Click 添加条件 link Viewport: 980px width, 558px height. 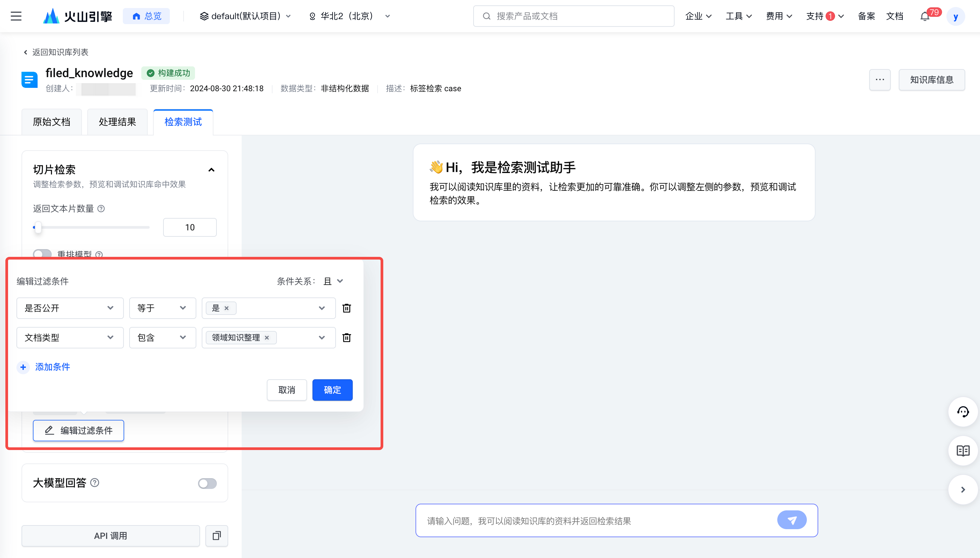pos(53,367)
